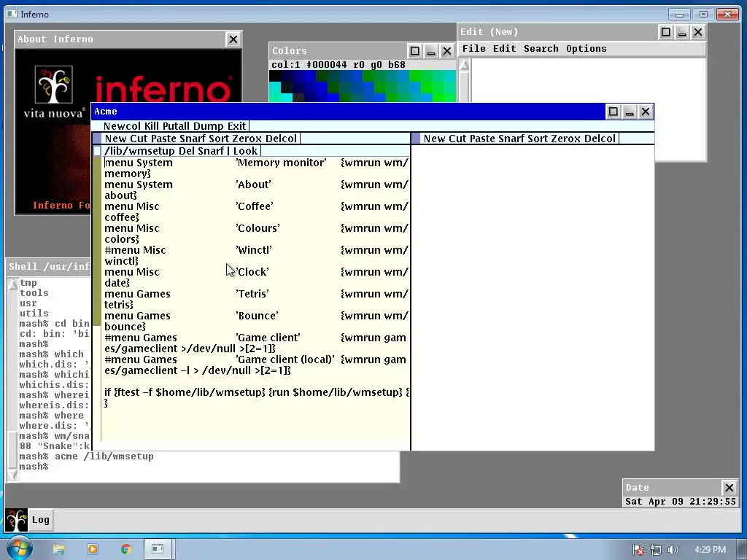The width and height of the screenshot is (747, 560).
Task: Click 'Game client (local)' text
Action: (x=285, y=359)
